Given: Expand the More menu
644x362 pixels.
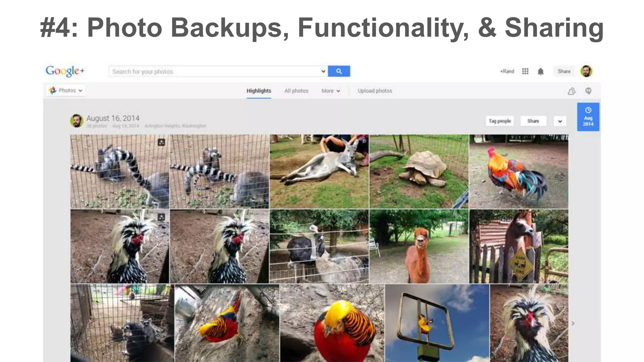Looking at the screenshot, I should pos(330,91).
